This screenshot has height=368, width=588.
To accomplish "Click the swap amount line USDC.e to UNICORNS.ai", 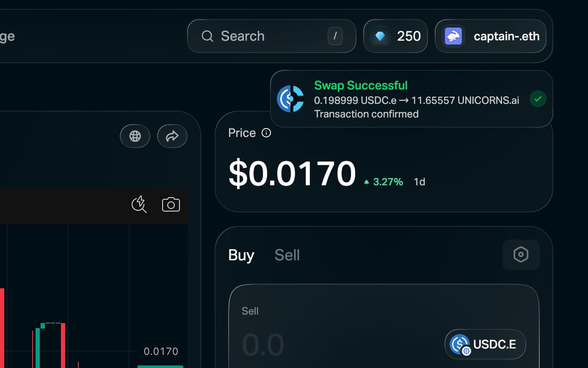I will [x=416, y=100].
